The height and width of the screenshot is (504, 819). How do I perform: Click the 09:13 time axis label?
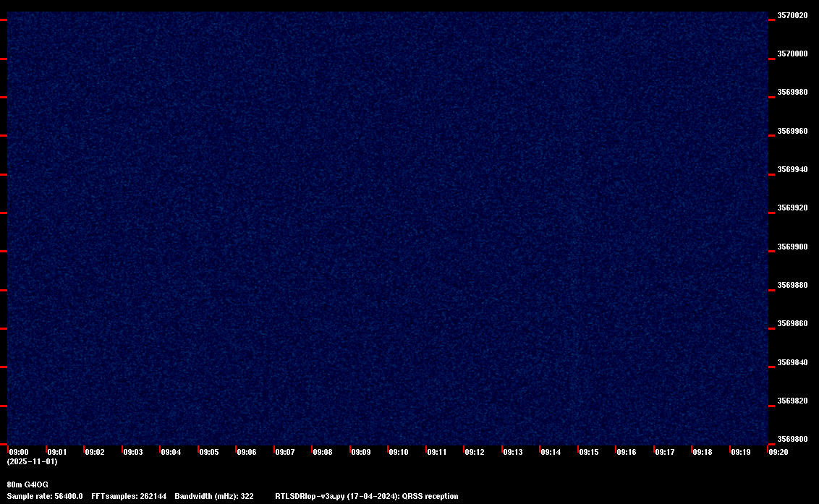[513, 452]
